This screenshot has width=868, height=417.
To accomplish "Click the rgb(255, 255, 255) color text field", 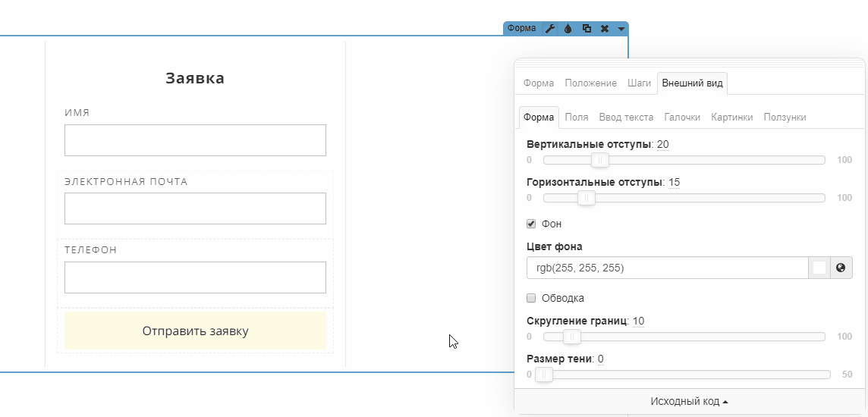I will [667, 268].
